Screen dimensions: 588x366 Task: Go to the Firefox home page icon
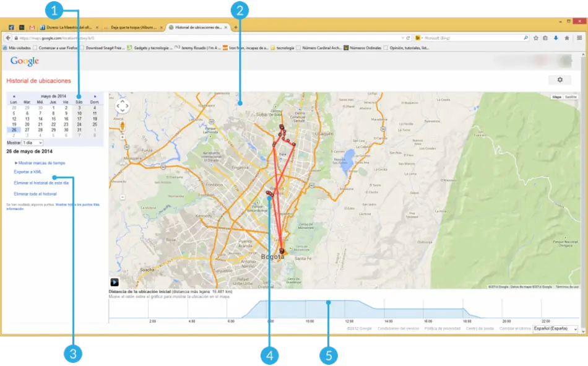[x=566, y=38]
